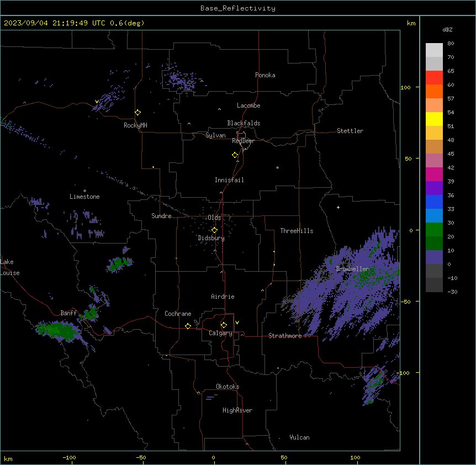Click the Stettler city label

pyautogui.click(x=350, y=131)
